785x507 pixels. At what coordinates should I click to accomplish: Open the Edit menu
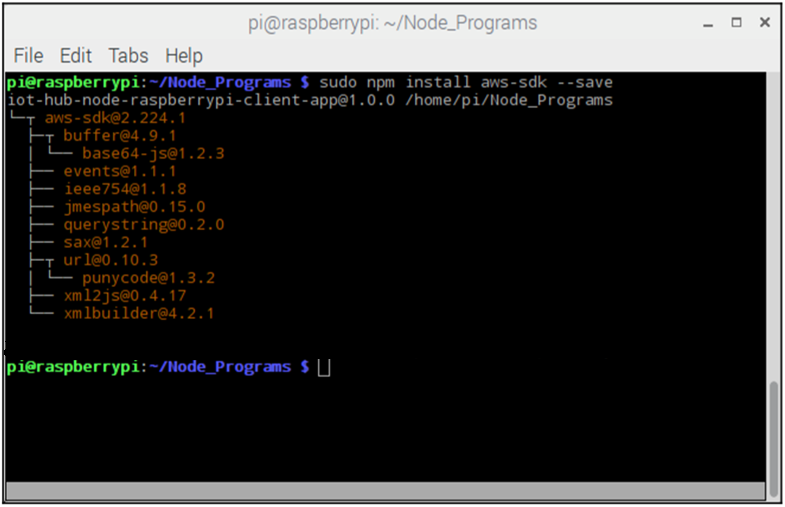pos(76,56)
